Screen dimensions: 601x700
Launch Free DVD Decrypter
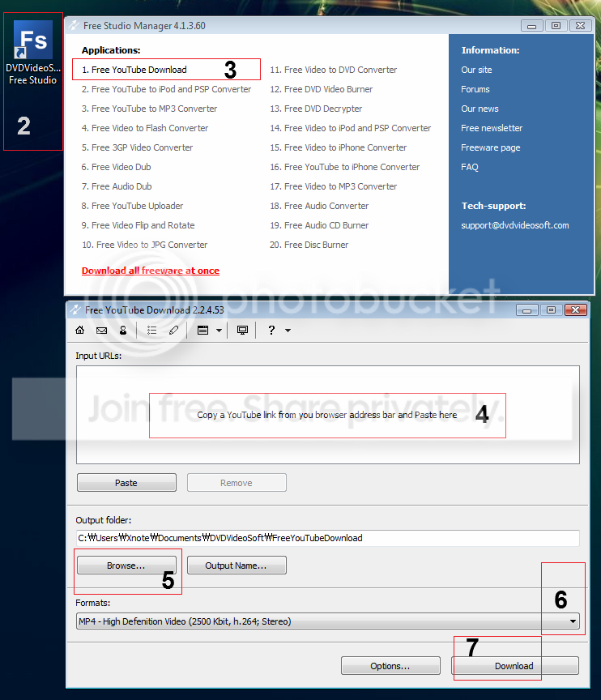[316, 109]
